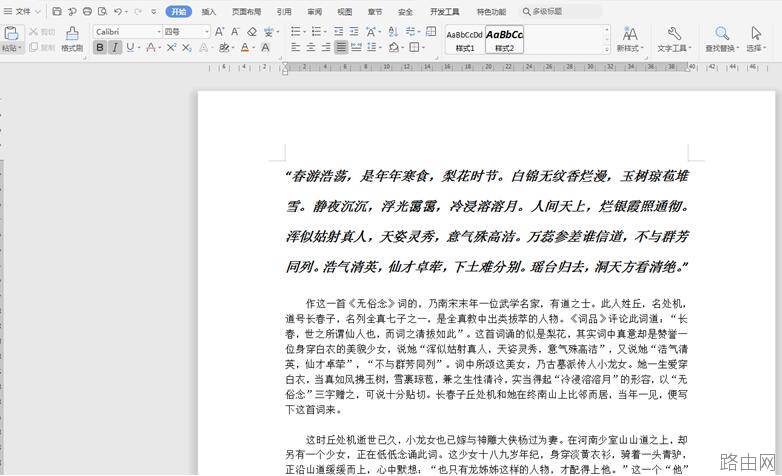782x476 pixels.
Task: Apply the 样式1 style
Action: (464, 39)
